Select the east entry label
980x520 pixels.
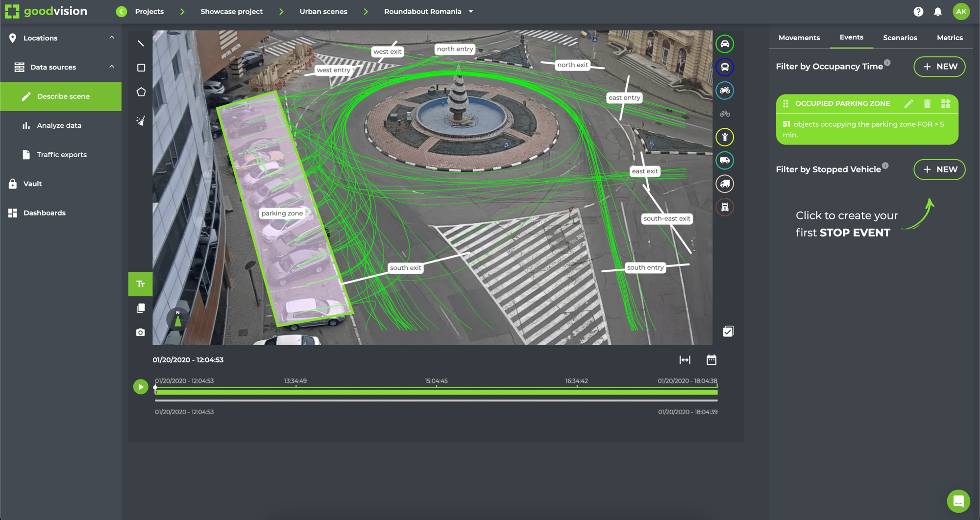(x=624, y=97)
